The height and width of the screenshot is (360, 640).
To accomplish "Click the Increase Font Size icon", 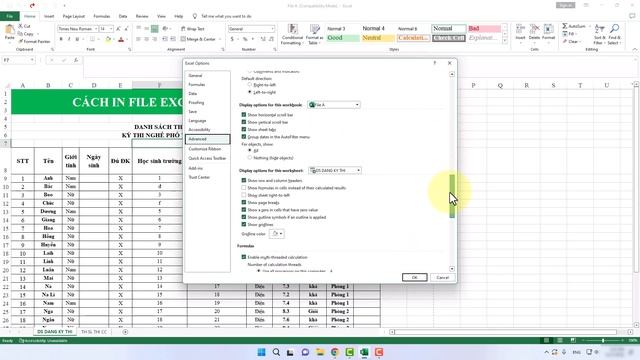I will click(118, 29).
